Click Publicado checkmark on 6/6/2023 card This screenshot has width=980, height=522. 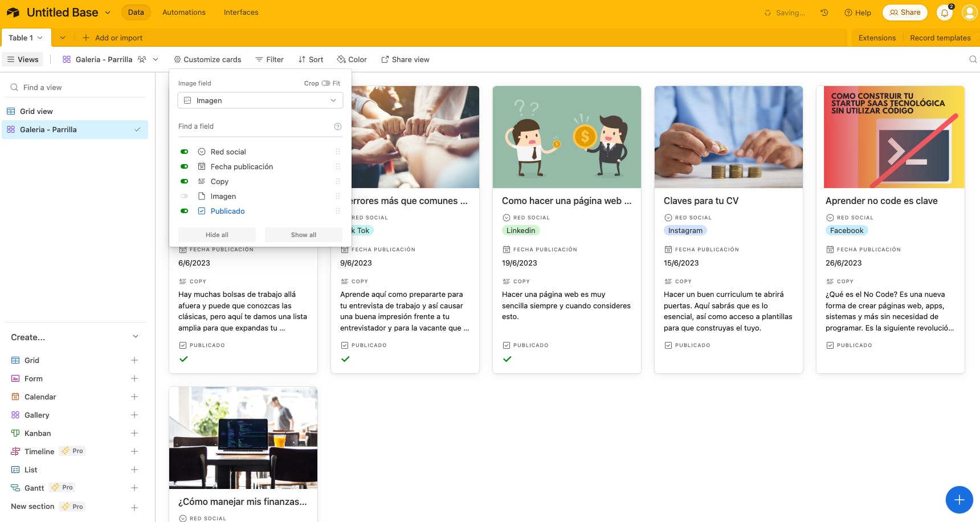click(183, 359)
